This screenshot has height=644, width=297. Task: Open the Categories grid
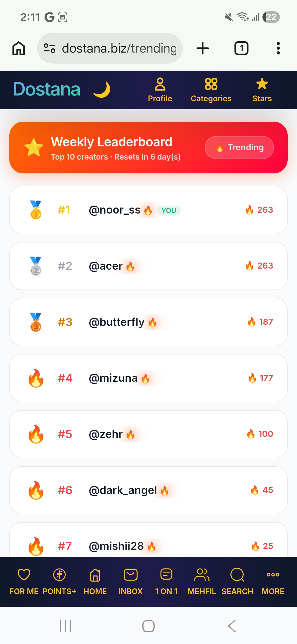click(x=211, y=90)
